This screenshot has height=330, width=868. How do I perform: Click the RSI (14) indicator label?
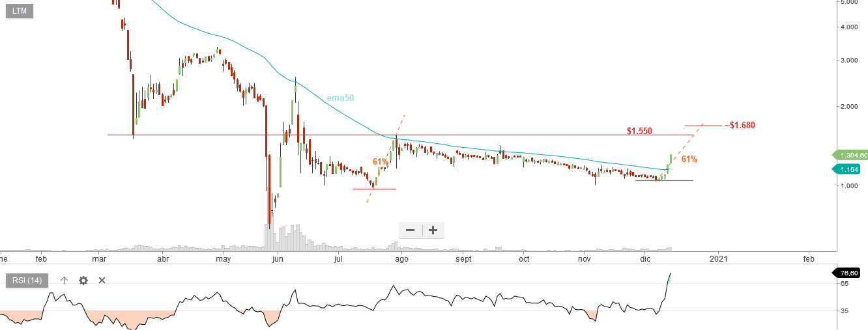27,281
